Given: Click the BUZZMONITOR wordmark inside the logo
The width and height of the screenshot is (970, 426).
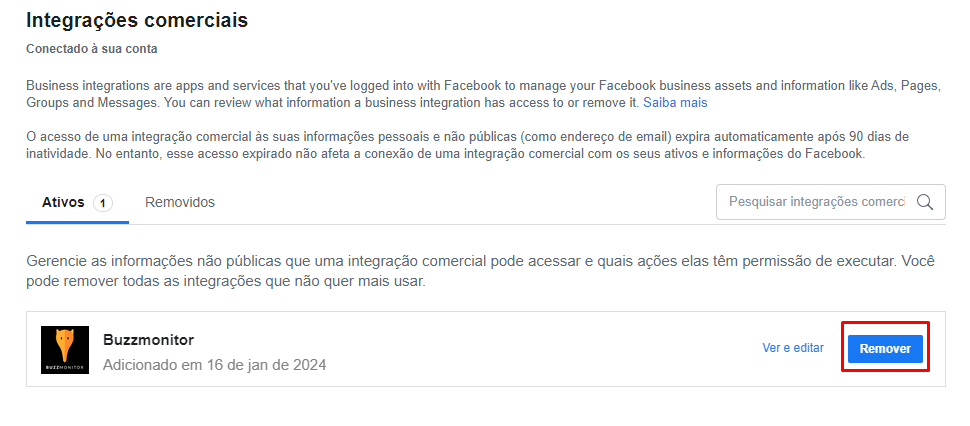Looking at the screenshot, I should [65, 367].
